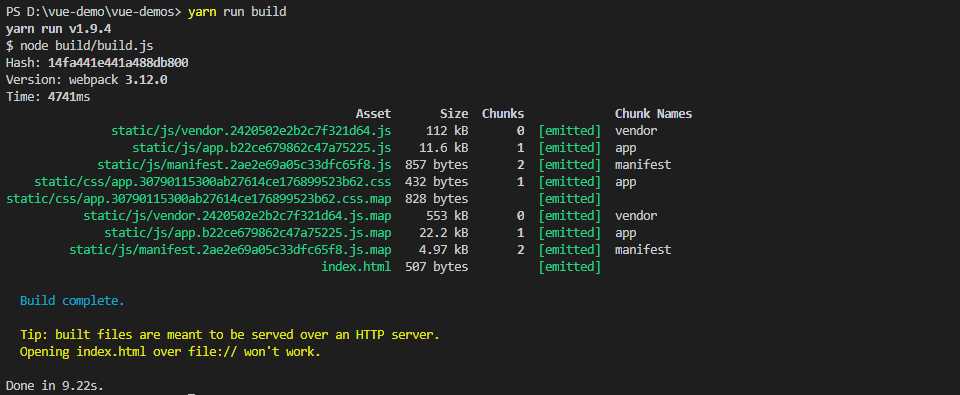Click the app.b22ce679862c47a75225.js asset path

pos(261,148)
